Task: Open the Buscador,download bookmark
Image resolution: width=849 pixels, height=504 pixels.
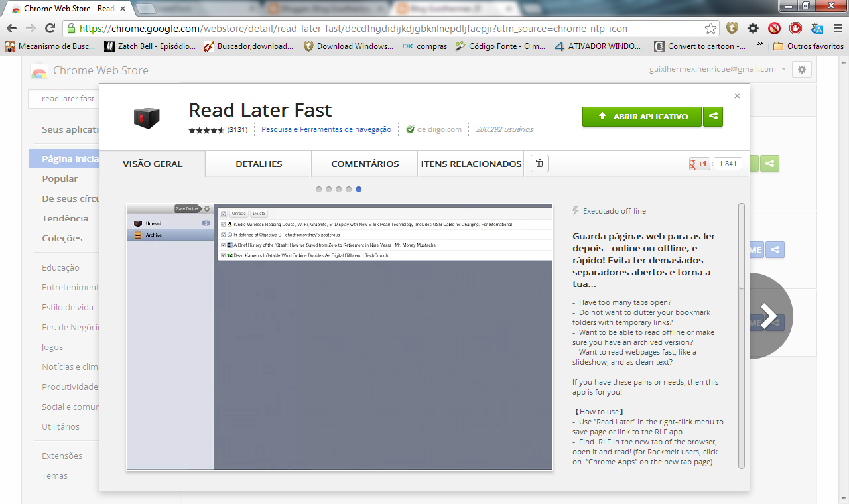Action: [248, 46]
